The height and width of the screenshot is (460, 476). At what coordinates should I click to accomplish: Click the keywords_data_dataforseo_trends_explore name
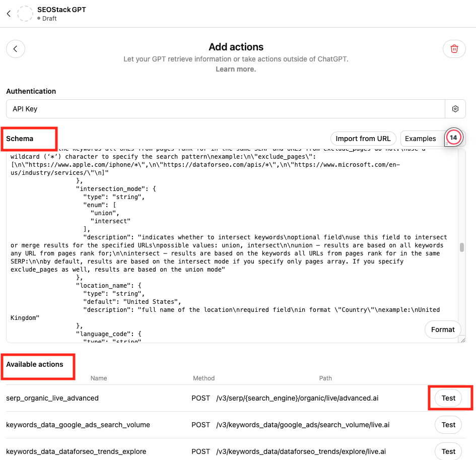pos(76,451)
